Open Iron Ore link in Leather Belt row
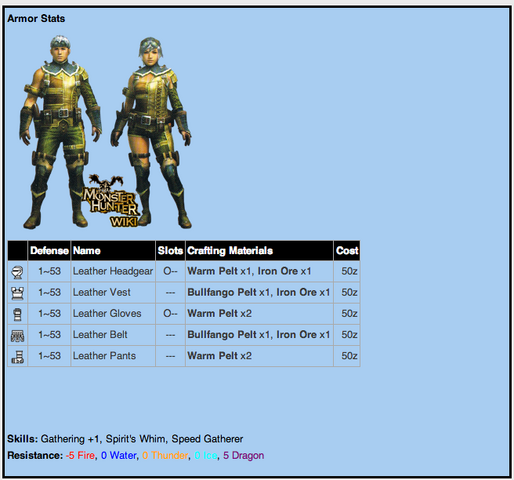 tap(296, 335)
